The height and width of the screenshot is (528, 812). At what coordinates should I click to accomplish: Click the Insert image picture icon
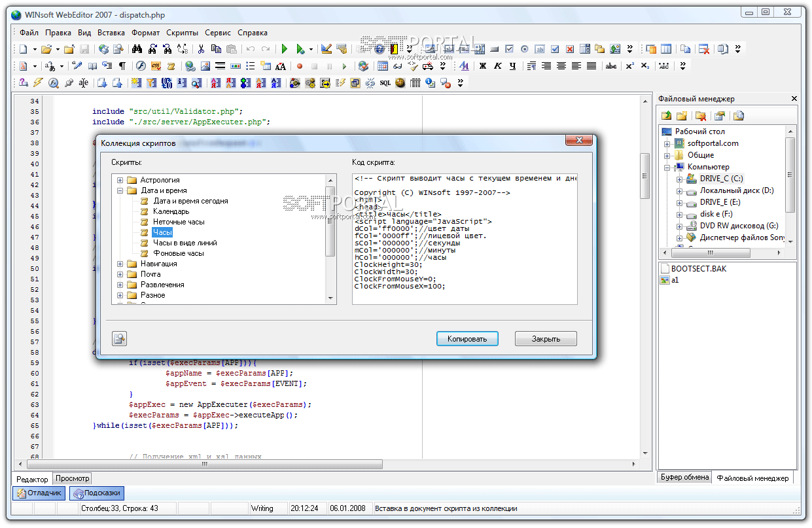(x=205, y=66)
